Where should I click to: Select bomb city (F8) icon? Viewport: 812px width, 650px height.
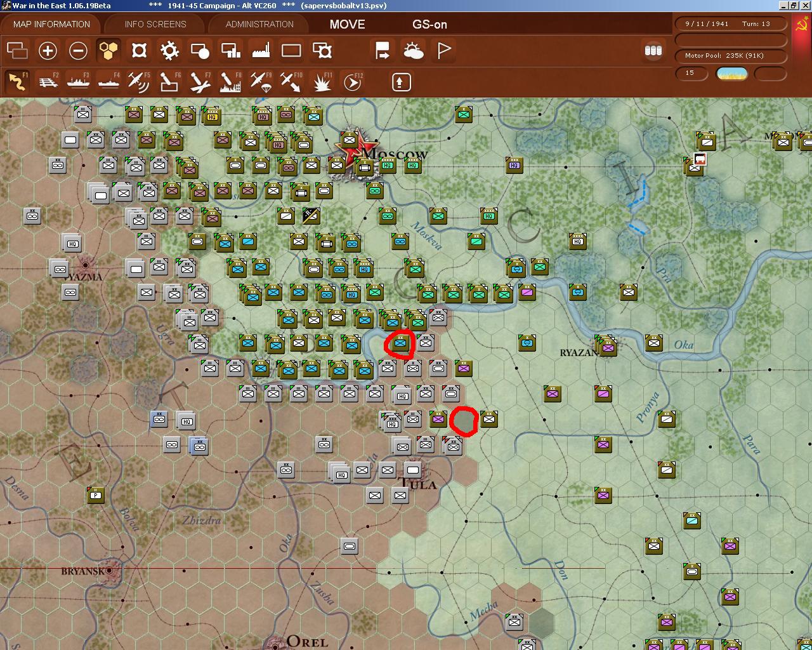(230, 81)
